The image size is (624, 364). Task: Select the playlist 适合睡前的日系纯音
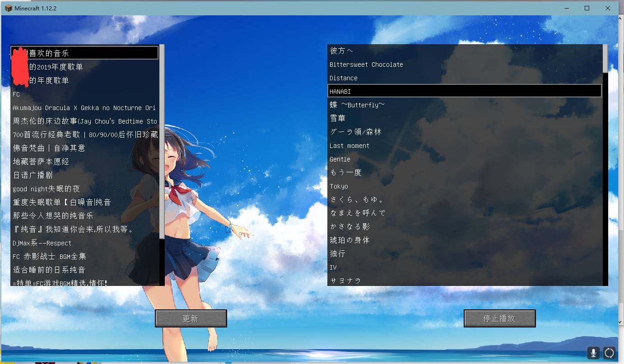coord(47,270)
